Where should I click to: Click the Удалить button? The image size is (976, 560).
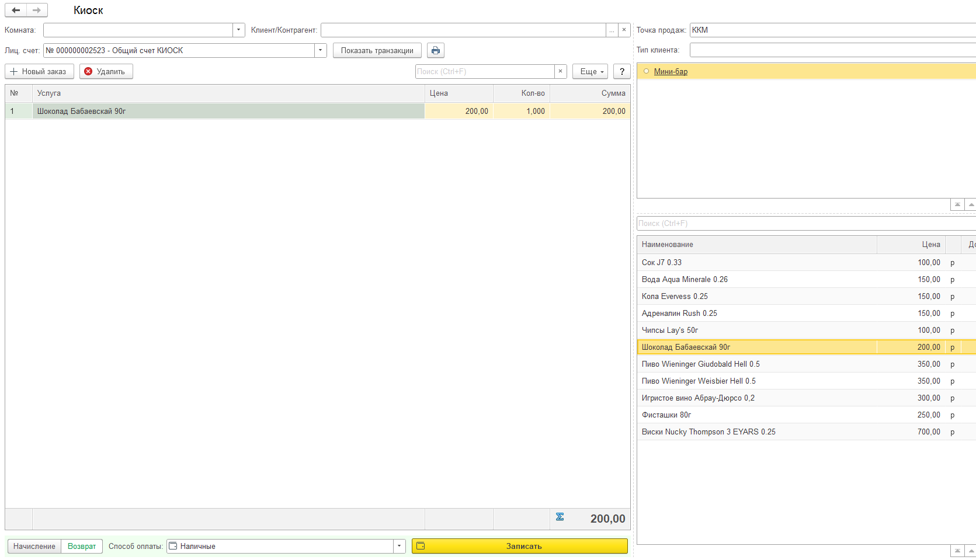click(106, 71)
